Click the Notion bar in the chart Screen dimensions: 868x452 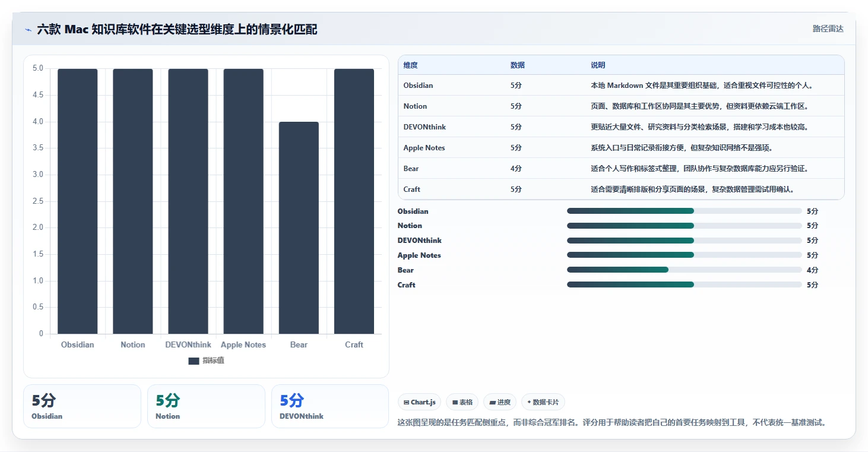[x=133, y=201]
